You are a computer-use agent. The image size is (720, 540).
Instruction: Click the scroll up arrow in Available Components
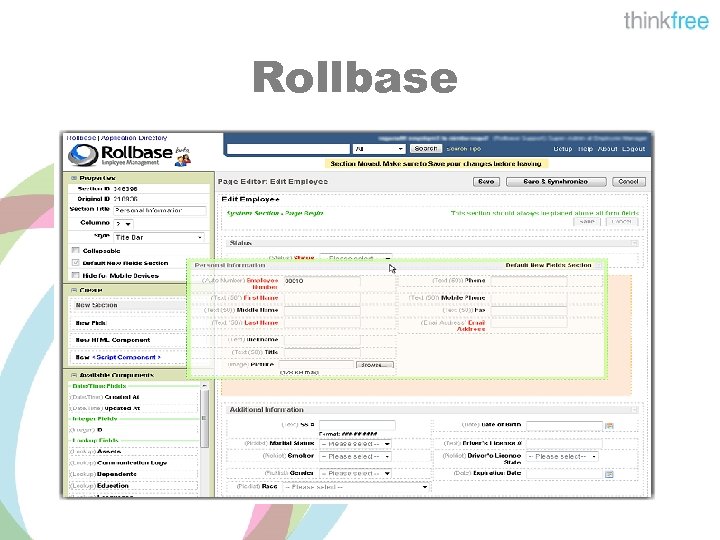[205, 386]
